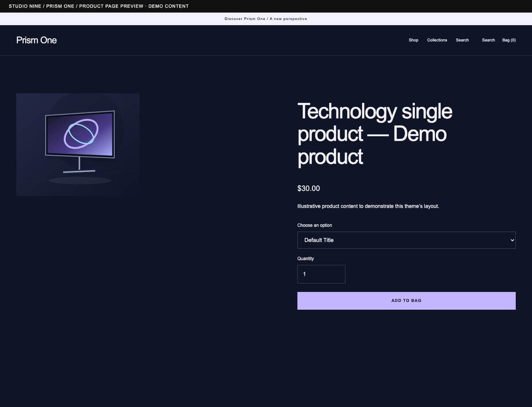
Task: Click the Search link beside Collections
Action: (462, 40)
